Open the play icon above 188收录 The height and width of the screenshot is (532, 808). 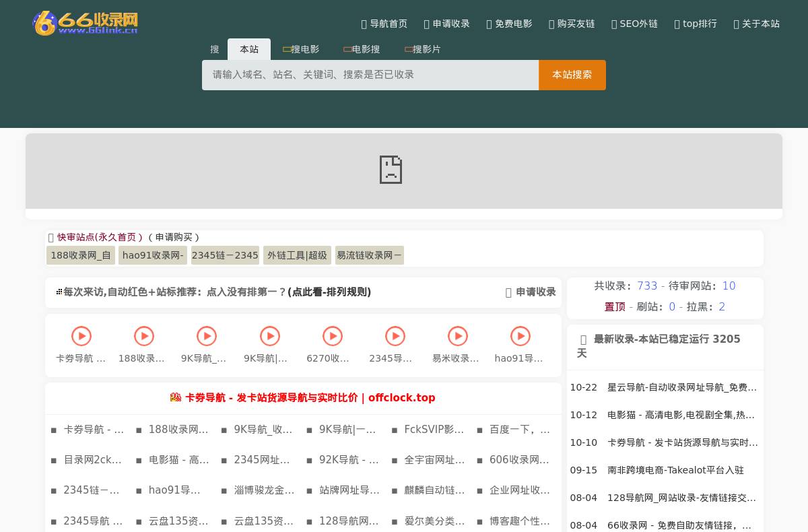pyautogui.click(x=144, y=336)
